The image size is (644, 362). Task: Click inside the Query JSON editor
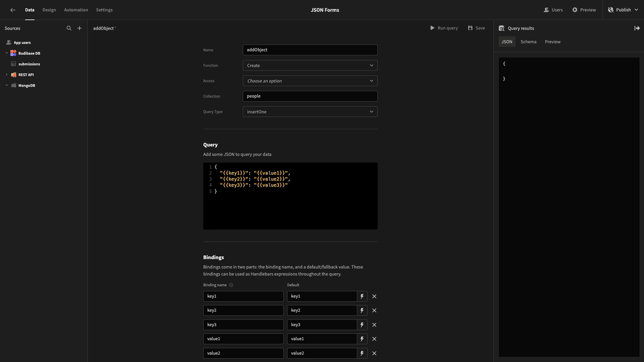click(x=290, y=196)
